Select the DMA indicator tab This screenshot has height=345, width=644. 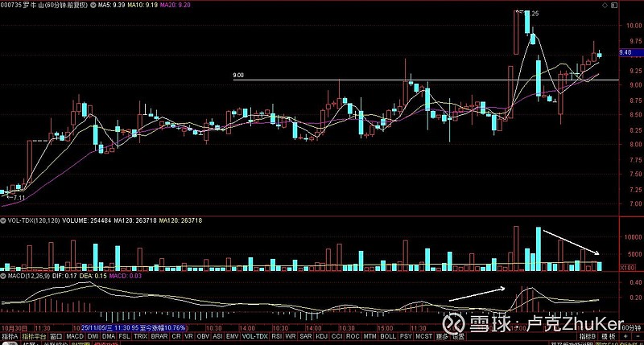pos(109,336)
